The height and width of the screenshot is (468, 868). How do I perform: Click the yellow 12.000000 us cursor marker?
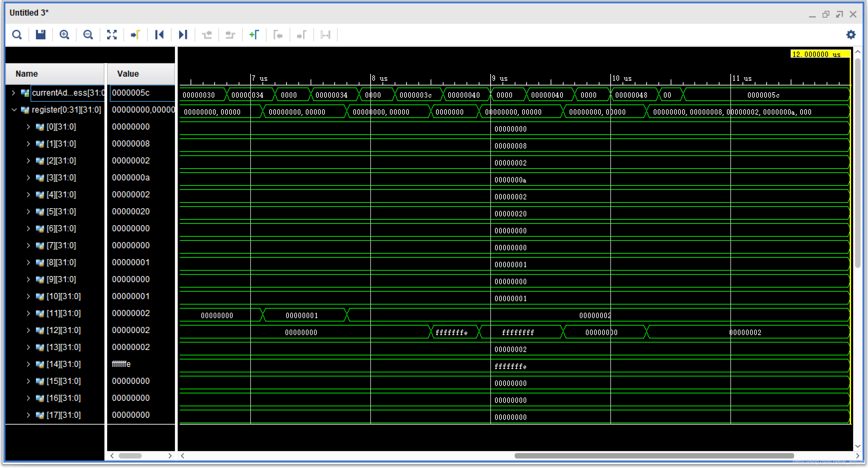click(x=820, y=54)
